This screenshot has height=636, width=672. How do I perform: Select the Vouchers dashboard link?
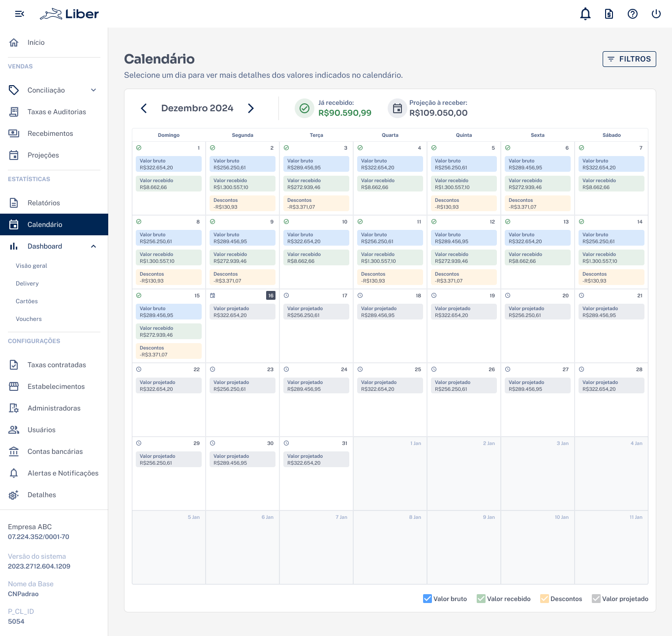click(29, 319)
